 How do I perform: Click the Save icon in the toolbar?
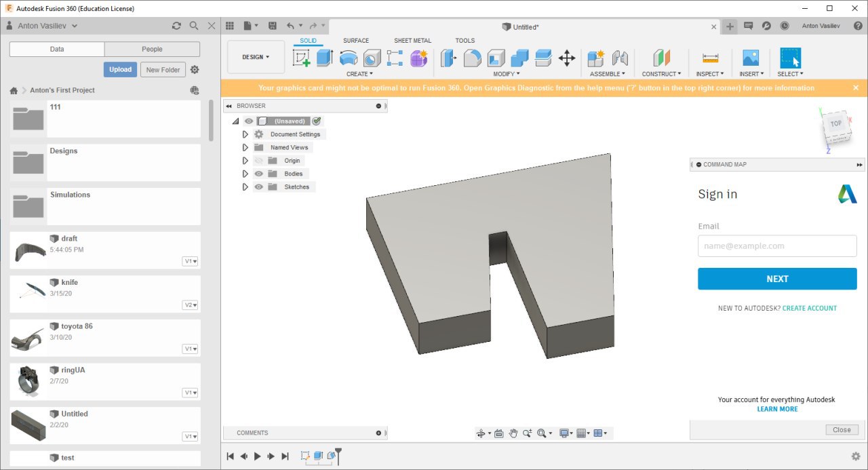(x=273, y=26)
